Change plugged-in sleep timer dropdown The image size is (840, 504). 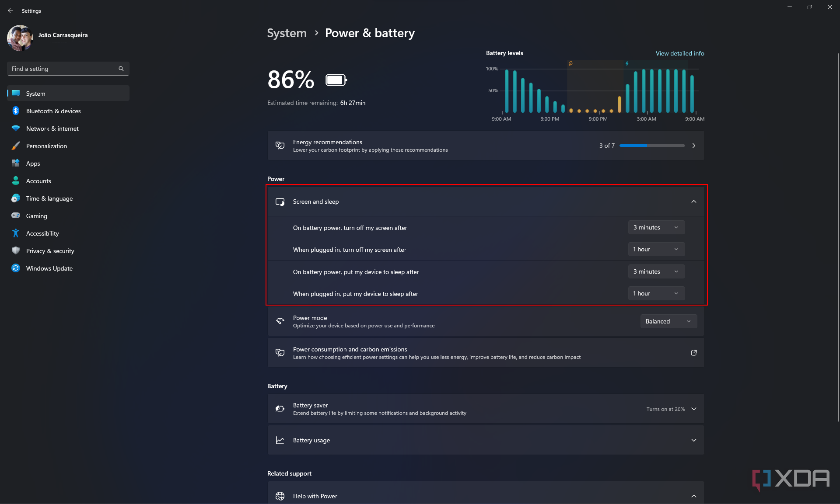point(656,294)
